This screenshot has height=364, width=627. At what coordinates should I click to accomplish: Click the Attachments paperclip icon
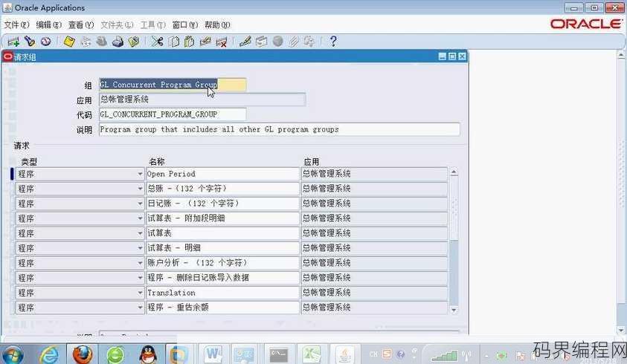click(x=294, y=41)
